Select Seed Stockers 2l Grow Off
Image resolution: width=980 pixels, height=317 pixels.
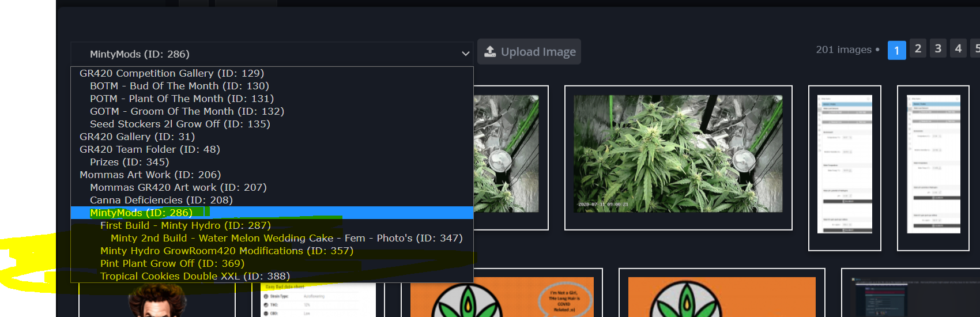pos(180,124)
